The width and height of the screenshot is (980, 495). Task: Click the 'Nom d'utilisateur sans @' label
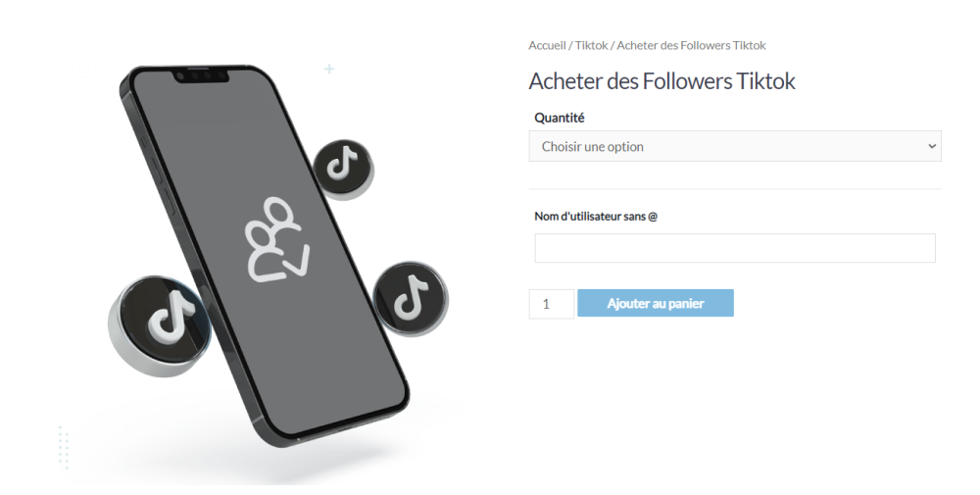[x=596, y=217]
